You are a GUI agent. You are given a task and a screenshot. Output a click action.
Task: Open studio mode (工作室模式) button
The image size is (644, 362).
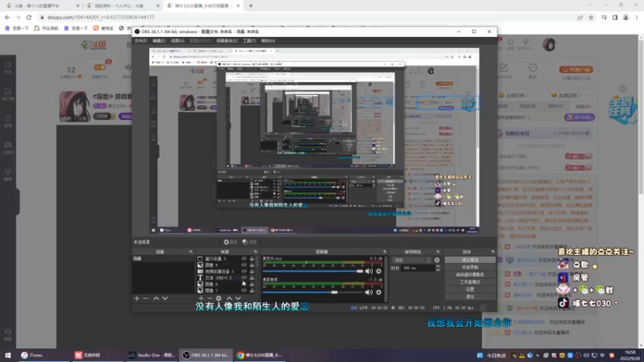coord(470,282)
